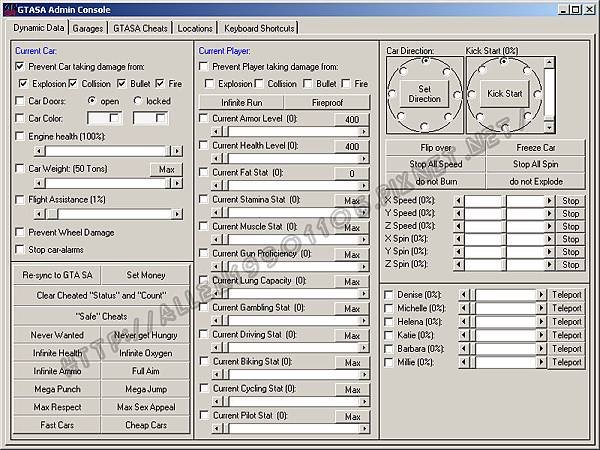600x450 pixels.
Task: Click left arrow of Health Level slider
Action: [x=217, y=158]
